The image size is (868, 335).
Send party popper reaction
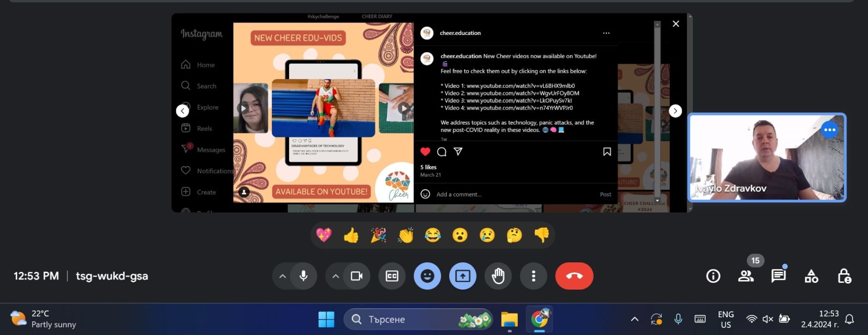[378, 235]
